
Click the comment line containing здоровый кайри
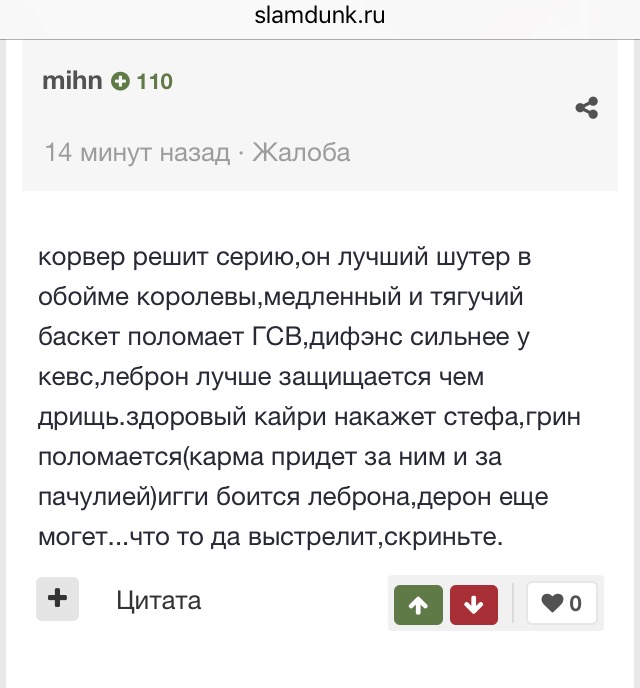pos(309,417)
